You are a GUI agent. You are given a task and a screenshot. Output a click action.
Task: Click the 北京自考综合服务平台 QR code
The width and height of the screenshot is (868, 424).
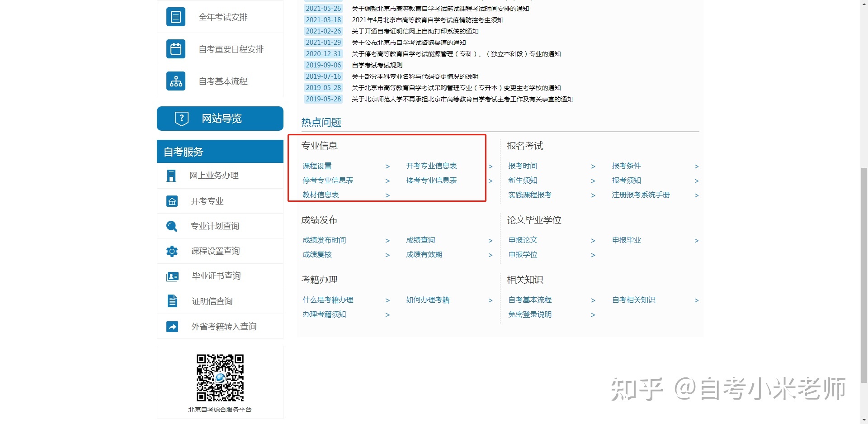220,378
